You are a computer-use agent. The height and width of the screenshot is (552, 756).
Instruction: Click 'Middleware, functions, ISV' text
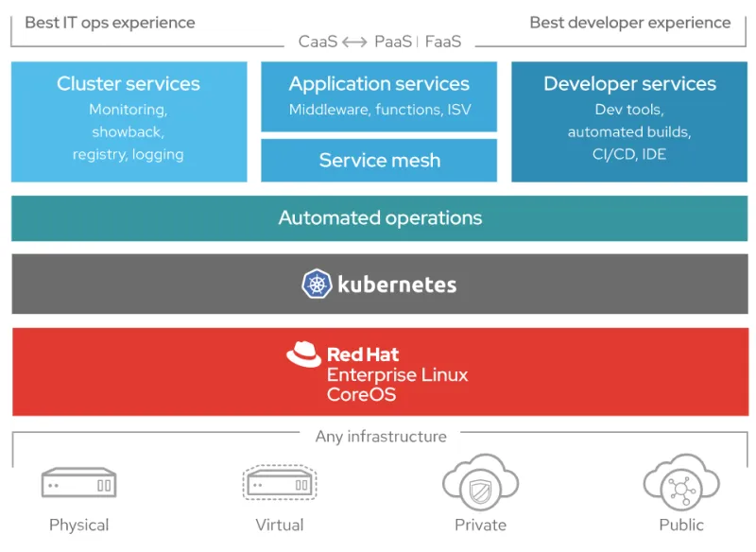point(380,110)
